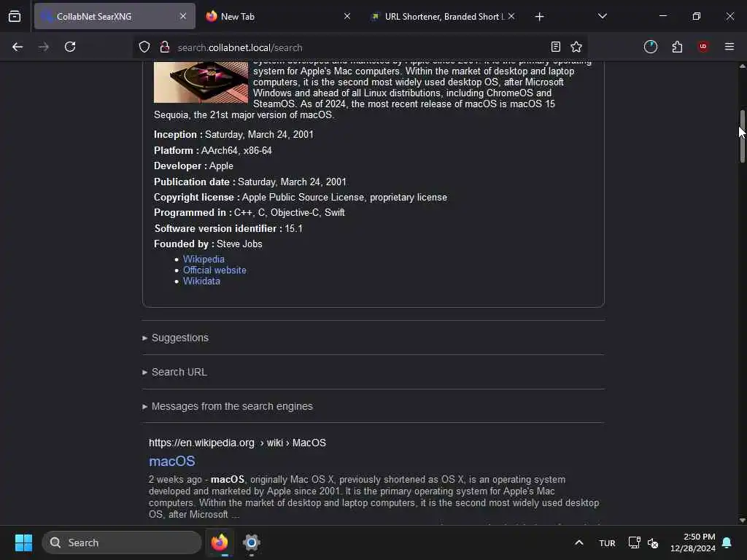Click the scrollbar up arrow
The height and width of the screenshot is (560, 747).
tap(742, 66)
